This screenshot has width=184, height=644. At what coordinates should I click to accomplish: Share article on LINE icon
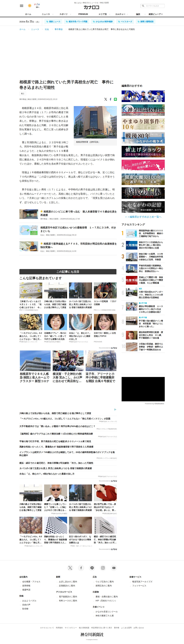coord(115,99)
